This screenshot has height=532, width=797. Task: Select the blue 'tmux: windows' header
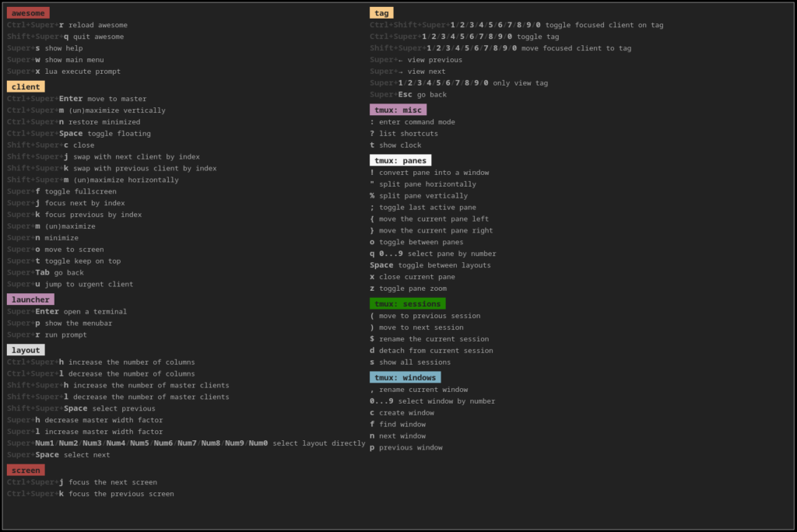pyautogui.click(x=405, y=377)
